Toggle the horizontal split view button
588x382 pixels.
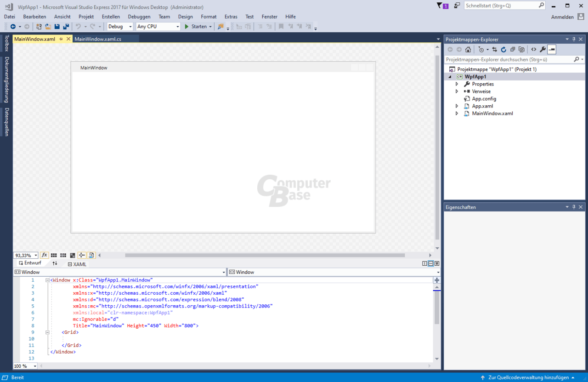(x=430, y=263)
